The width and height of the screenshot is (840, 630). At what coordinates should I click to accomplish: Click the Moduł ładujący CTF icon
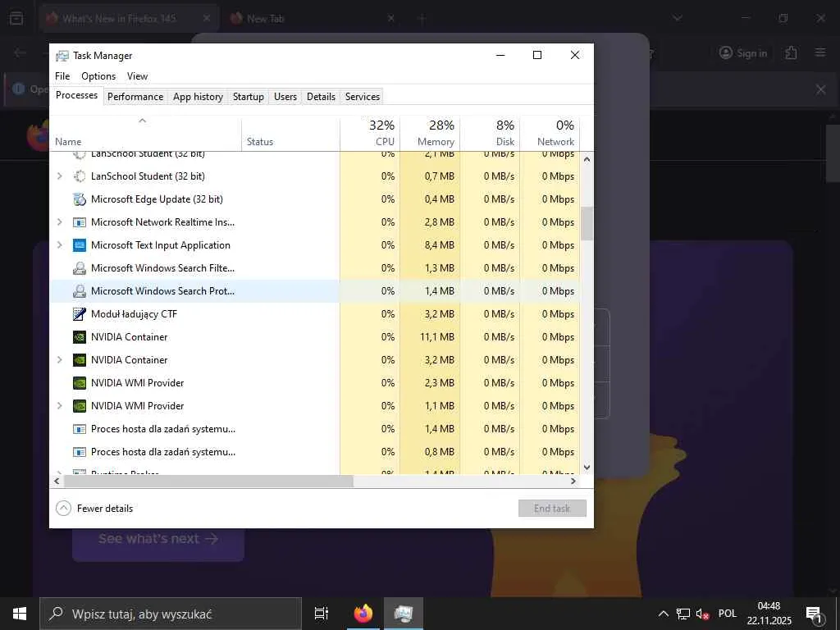click(80, 314)
